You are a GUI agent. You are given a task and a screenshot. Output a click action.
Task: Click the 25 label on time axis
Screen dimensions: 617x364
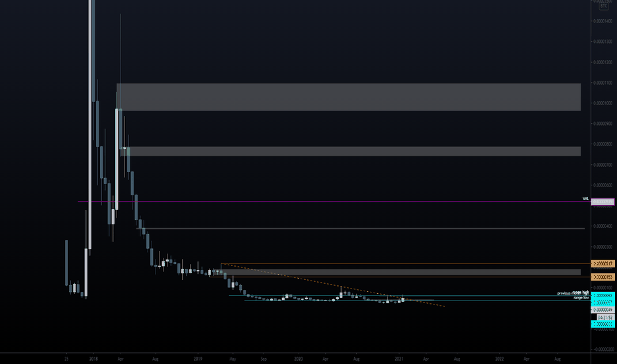66,359
